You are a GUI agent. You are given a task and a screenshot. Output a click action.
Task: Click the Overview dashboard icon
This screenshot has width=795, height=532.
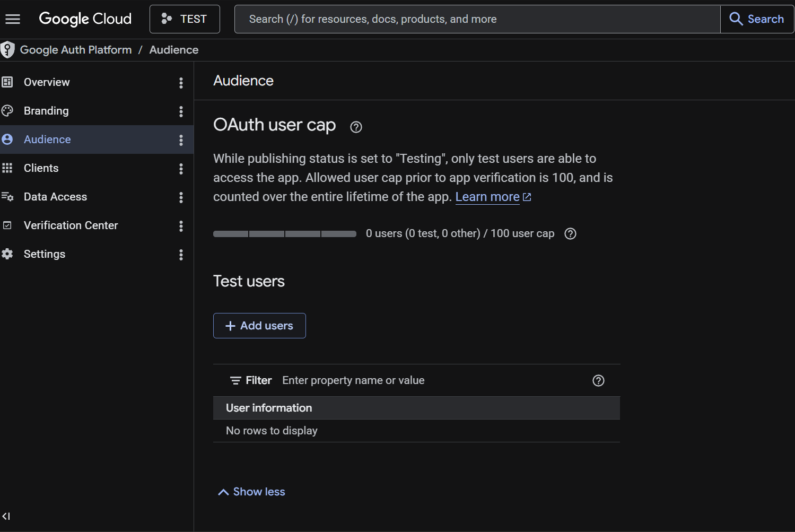pyautogui.click(x=7, y=82)
